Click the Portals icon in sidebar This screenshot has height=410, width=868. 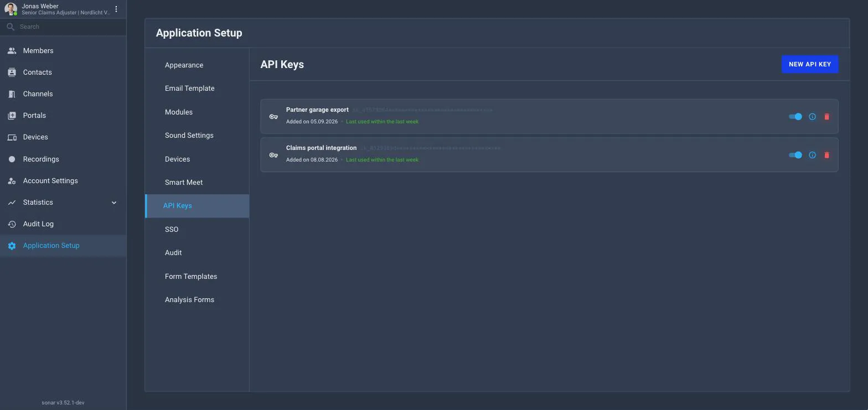(12, 116)
